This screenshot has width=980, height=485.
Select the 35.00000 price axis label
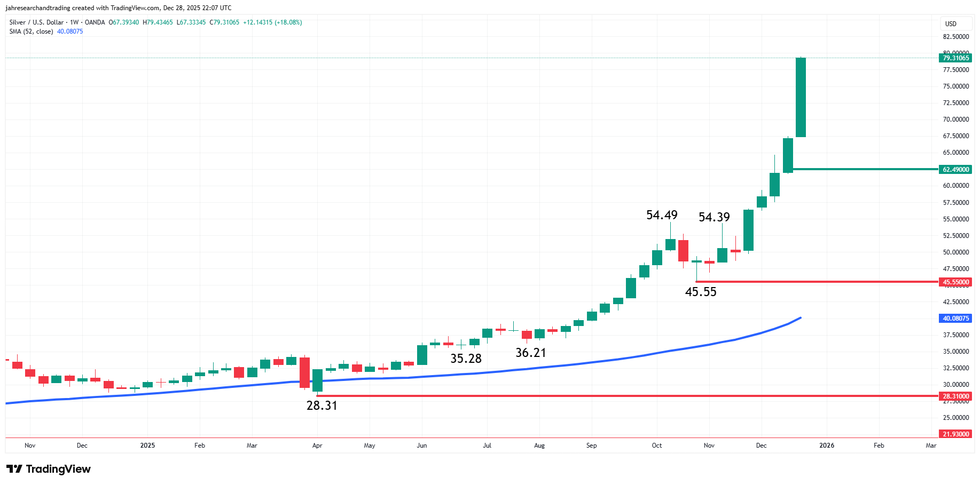956,352
